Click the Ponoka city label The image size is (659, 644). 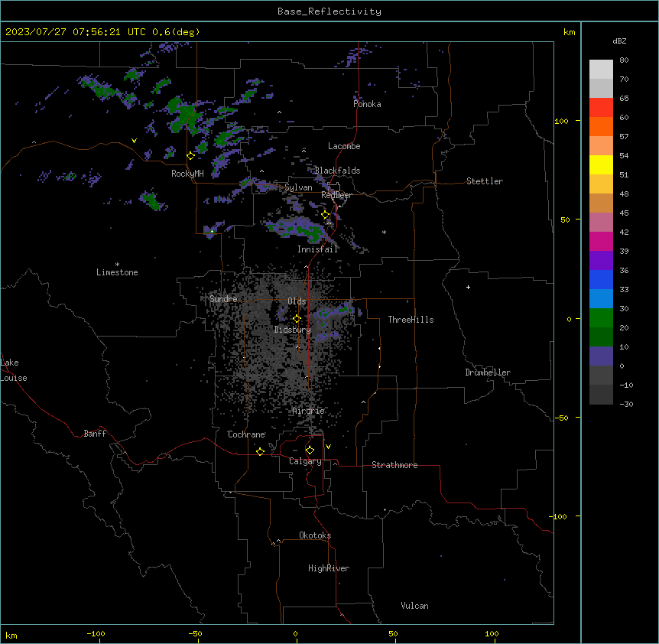pyautogui.click(x=367, y=104)
